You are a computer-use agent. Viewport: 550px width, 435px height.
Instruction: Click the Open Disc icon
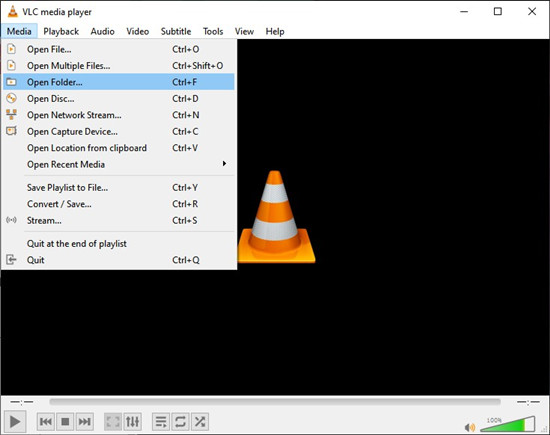click(x=11, y=98)
